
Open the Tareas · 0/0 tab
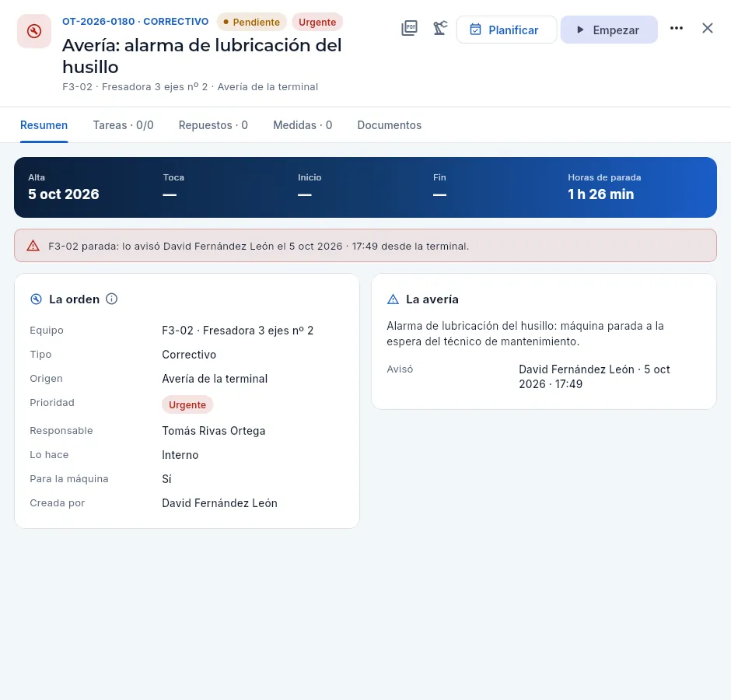[x=123, y=125]
